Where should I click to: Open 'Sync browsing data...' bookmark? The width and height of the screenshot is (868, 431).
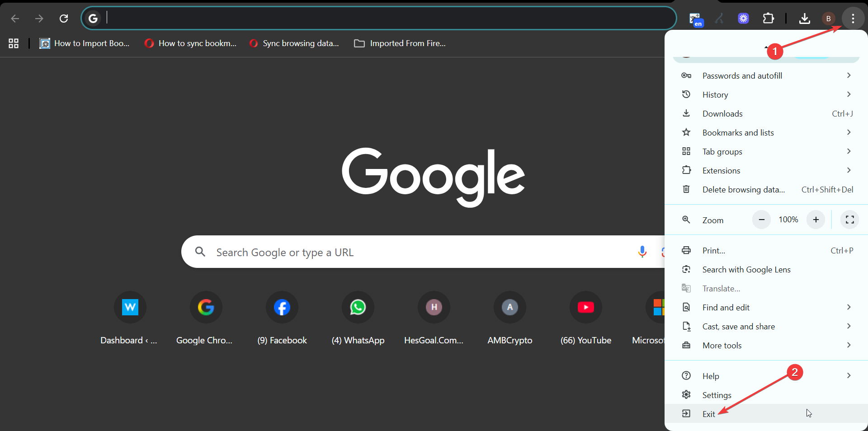coord(294,43)
